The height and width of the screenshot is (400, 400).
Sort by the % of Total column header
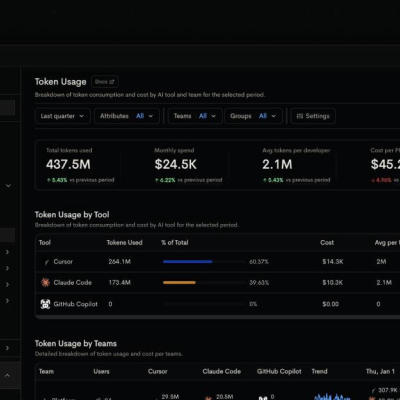pyautogui.click(x=175, y=243)
